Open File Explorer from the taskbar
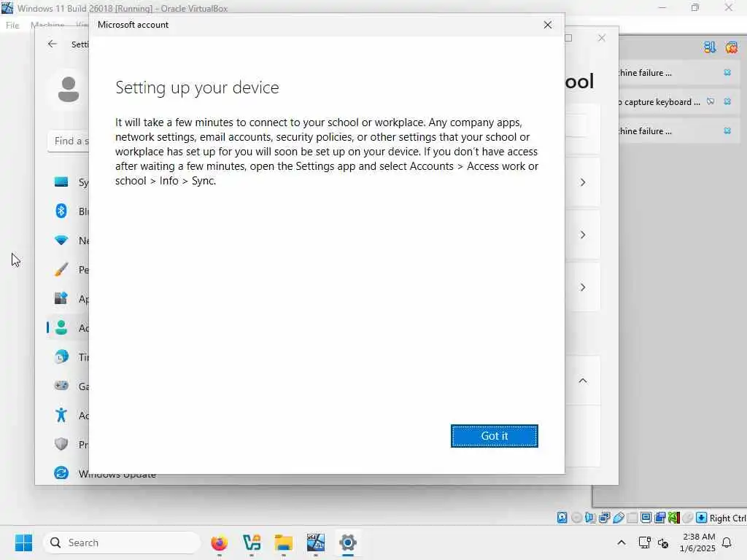The width and height of the screenshot is (747, 560). coord(284,542)
